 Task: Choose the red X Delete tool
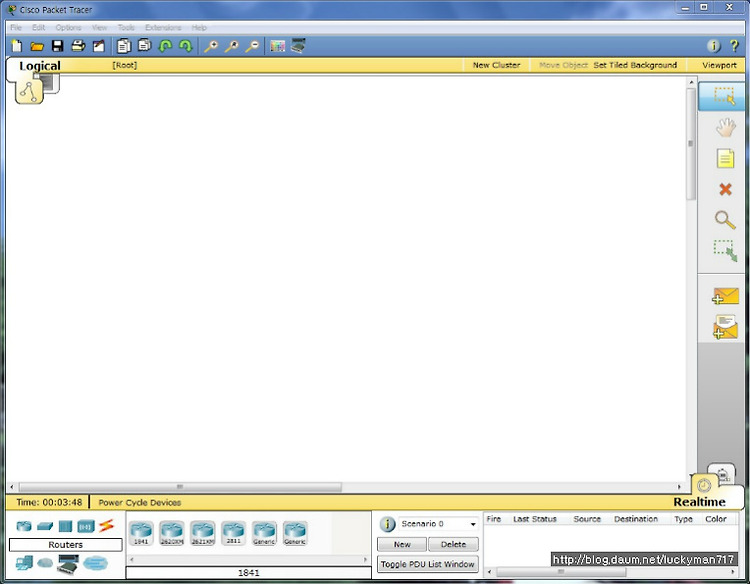click(726, 189)
